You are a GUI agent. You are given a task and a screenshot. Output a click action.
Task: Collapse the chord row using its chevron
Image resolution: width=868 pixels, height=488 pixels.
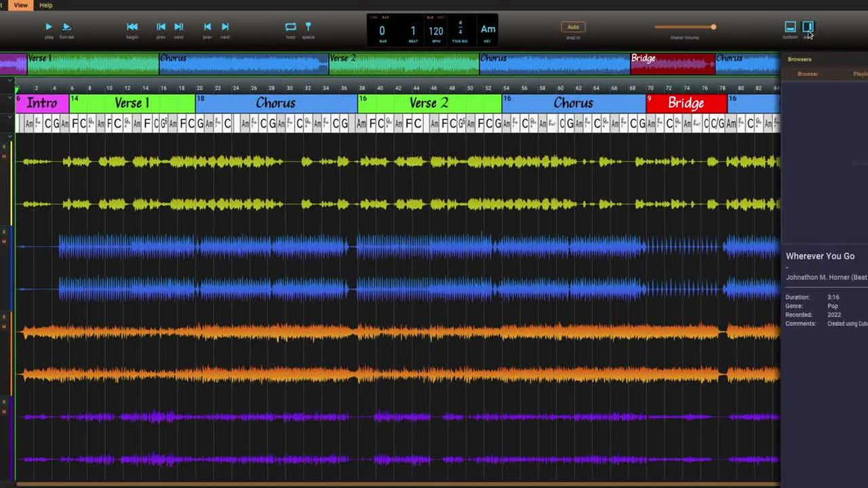(9, 117)
